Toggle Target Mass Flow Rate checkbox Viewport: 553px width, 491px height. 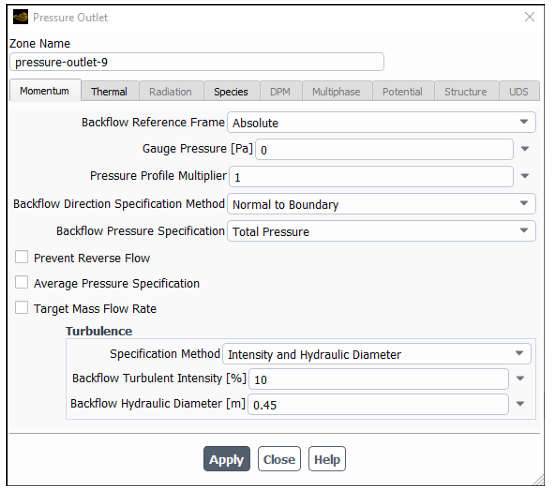point(22,308)
